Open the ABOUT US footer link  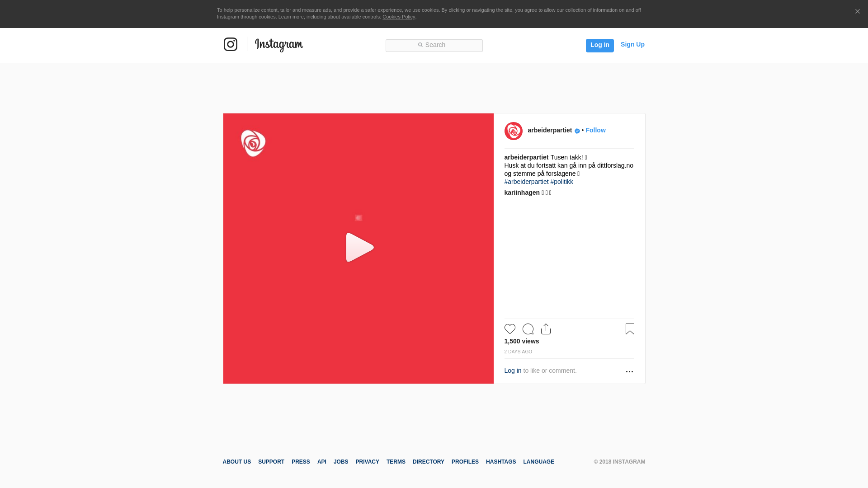tap(236, 462)
